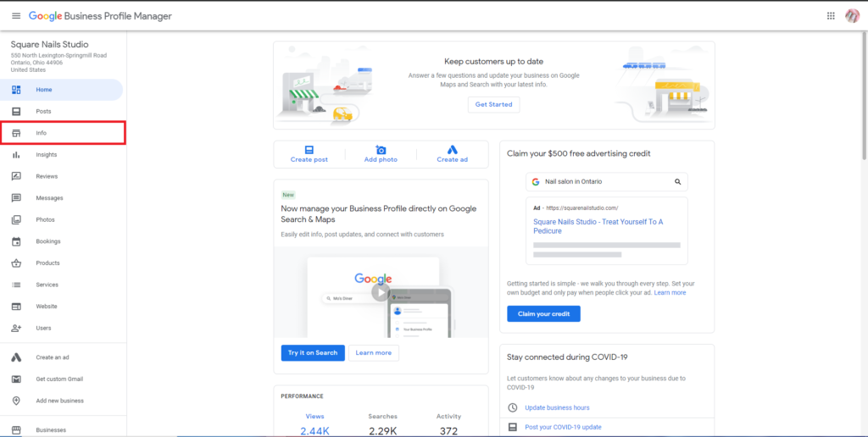868x437 pixels.
Task: Open the hamburger main menu
Action: click(x=16, y=16)
